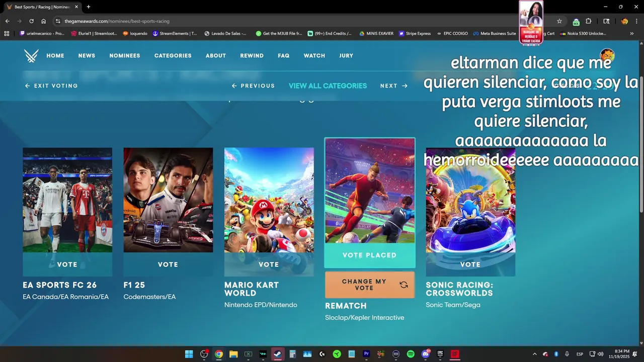
Task: Go back with the browser back arrow
Action: (x=7, y=21)
